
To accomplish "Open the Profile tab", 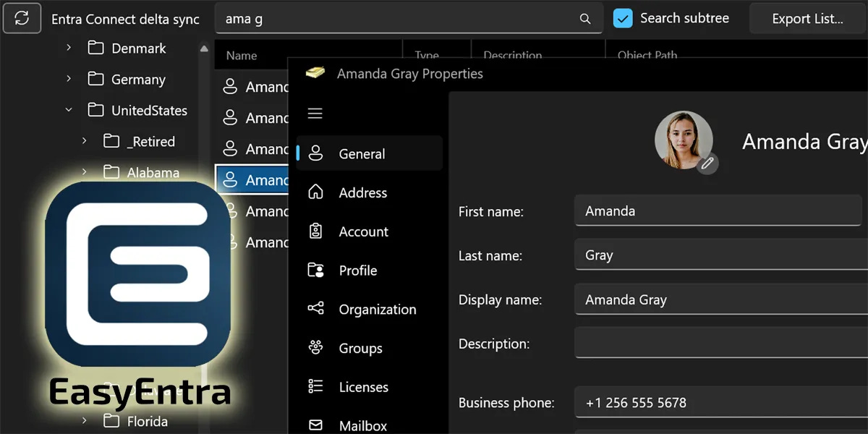I will 370,271.
